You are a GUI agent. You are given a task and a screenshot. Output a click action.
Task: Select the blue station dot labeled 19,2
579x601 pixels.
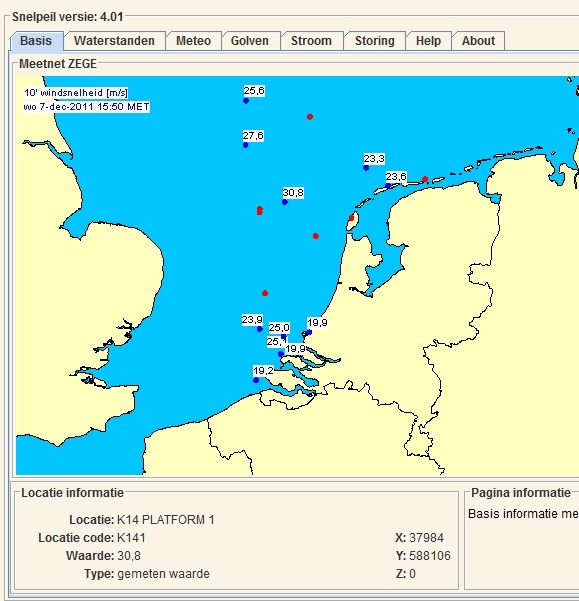[x=256, y=380]
